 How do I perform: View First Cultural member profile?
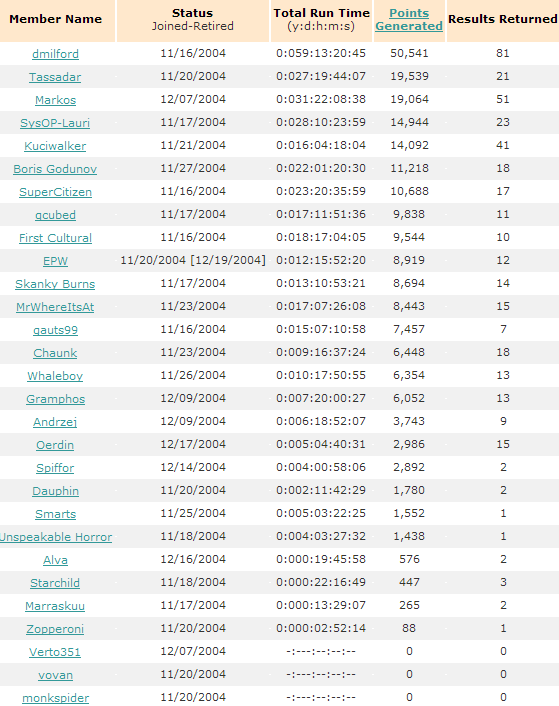[x=55, y=238]
